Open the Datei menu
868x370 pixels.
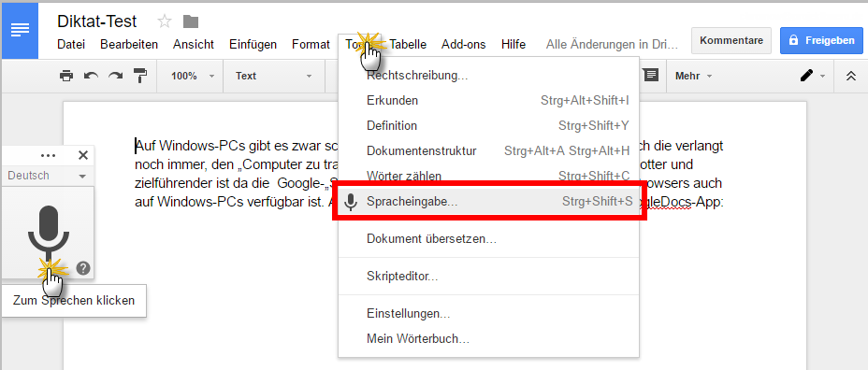[71, 45]
